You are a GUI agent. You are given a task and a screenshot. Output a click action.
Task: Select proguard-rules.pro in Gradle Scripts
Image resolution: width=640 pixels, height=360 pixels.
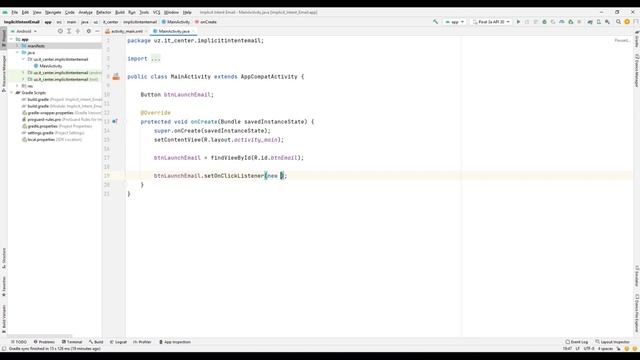click(x=44, y=120)
